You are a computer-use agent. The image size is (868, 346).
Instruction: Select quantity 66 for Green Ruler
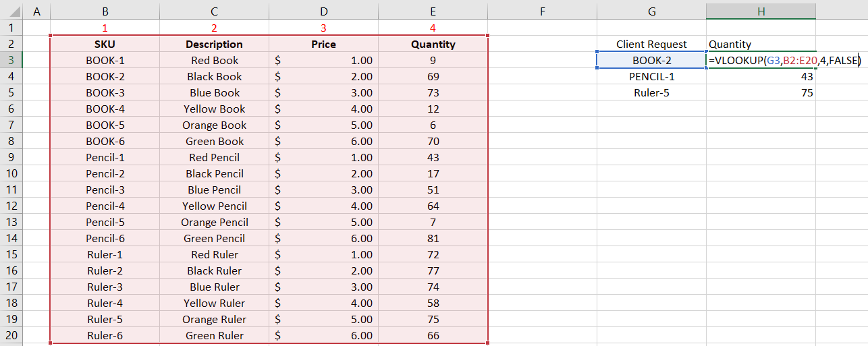[x=433, y=335]
